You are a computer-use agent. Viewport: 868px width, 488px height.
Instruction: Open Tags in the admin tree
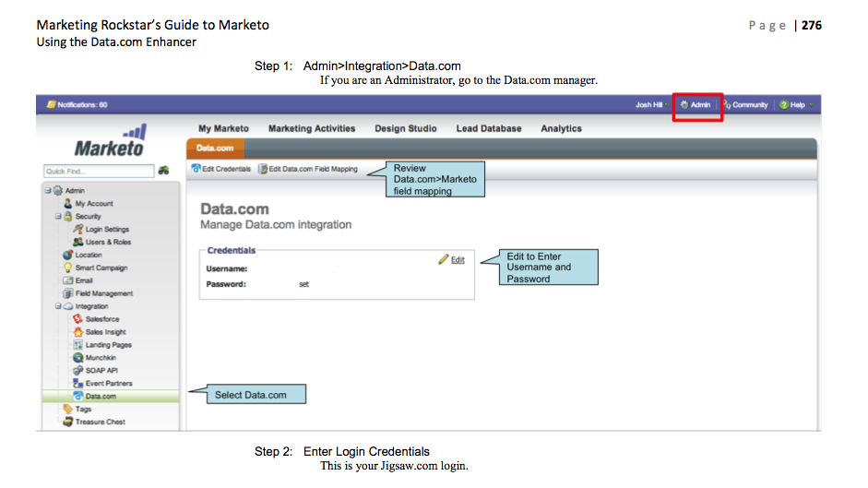[83, 409]
